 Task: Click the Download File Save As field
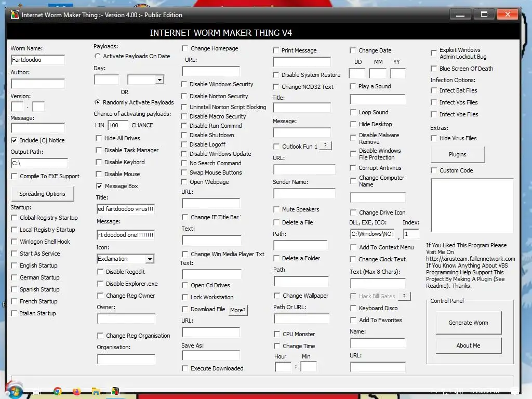point(211,355)
